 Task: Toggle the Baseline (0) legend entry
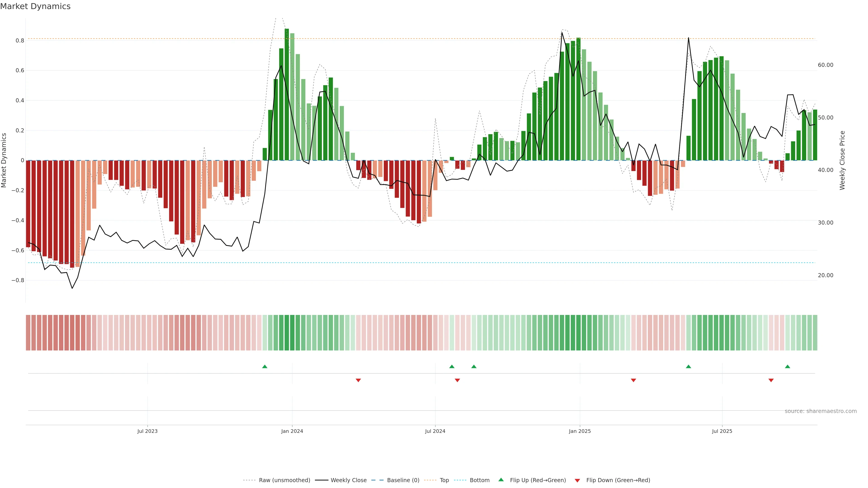coord(403,480)
